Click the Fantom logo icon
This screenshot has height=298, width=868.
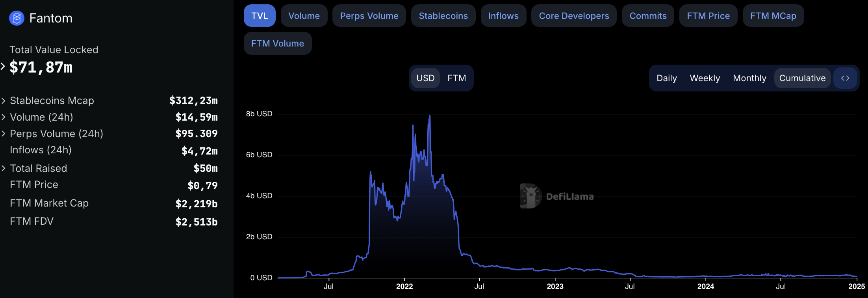[x=17, y=18]
